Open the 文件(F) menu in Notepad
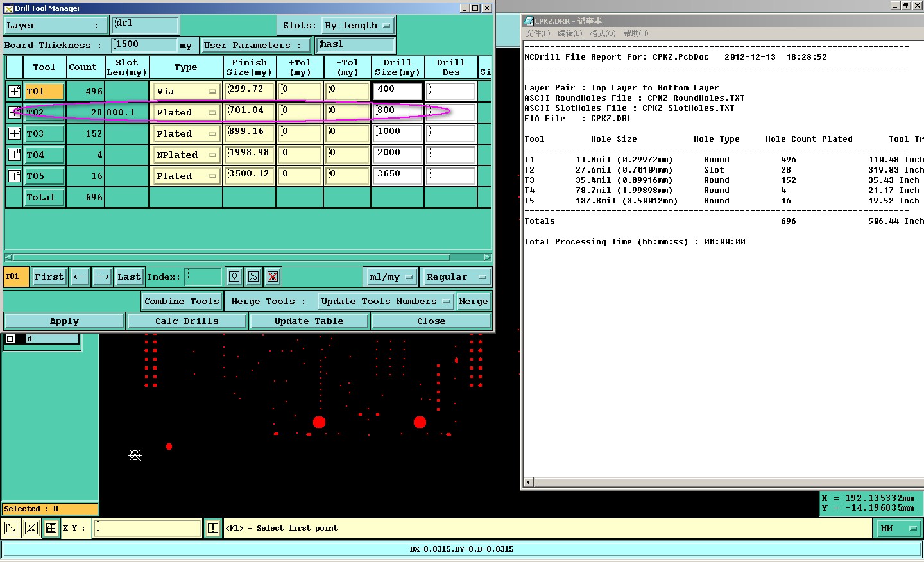Image resolution: width=924 pixels, height=562 pixels. 538,33
